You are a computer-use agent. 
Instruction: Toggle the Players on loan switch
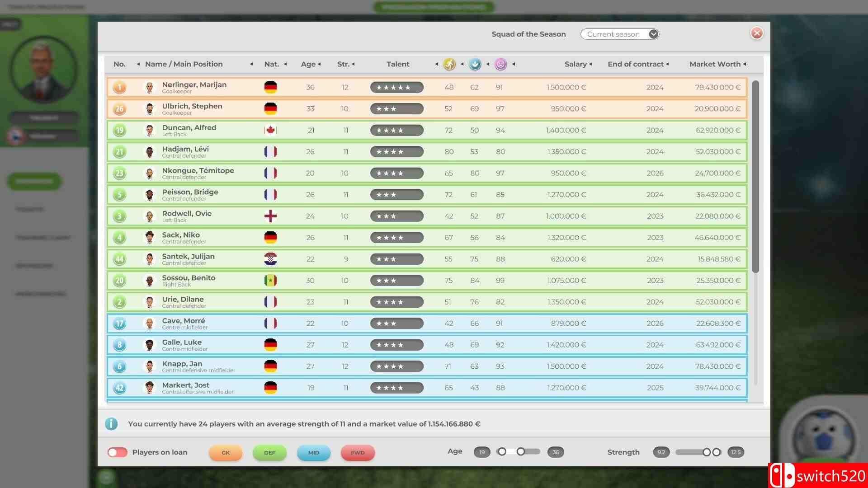[117, 452]
